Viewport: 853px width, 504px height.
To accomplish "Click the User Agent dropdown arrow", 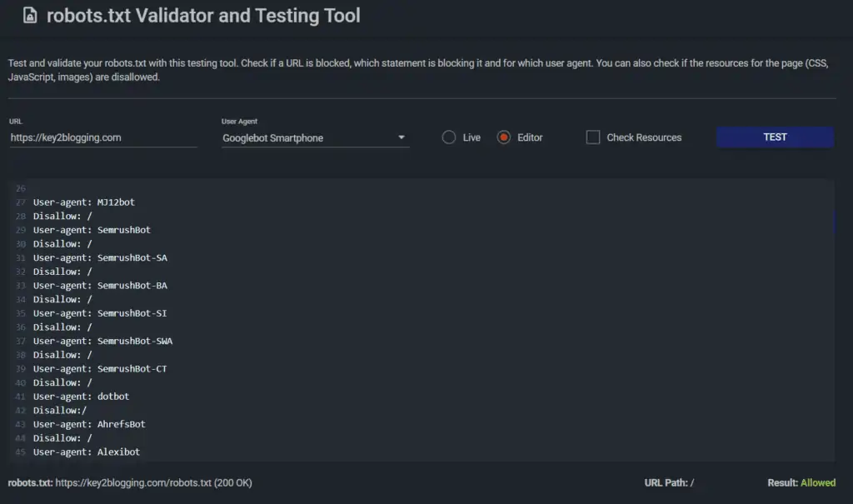I will (402, 137).
